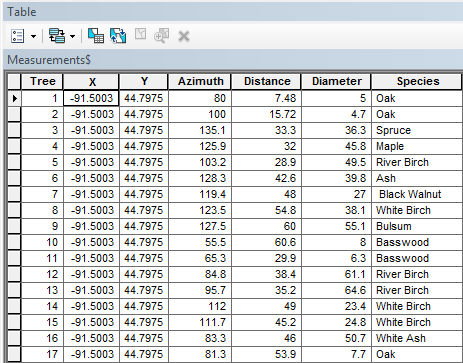The image size is (463, 363).
Task: Click Distance value 60.6
Action: [267, 242]
